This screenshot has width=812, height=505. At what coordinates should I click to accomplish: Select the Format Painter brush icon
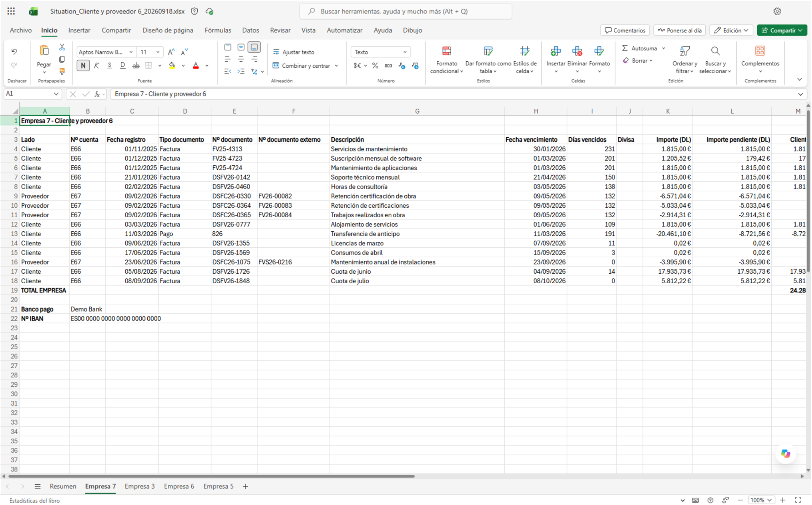coord(62,71)
